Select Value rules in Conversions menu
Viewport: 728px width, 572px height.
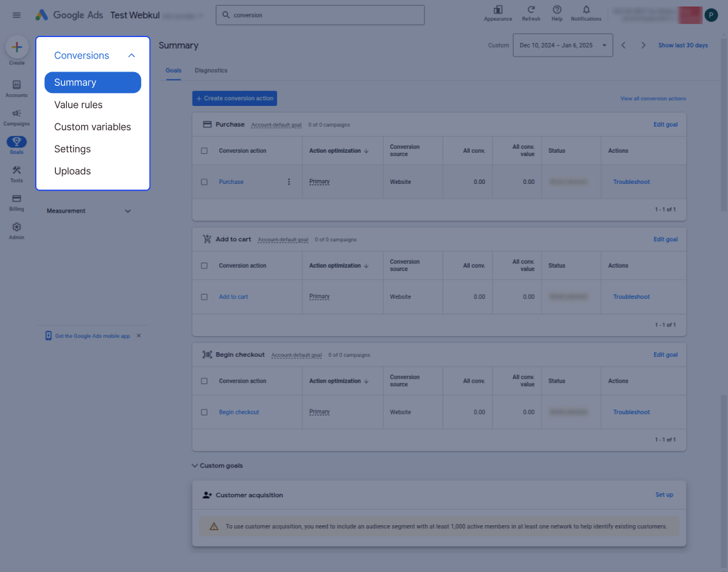(x=79, y=105)
